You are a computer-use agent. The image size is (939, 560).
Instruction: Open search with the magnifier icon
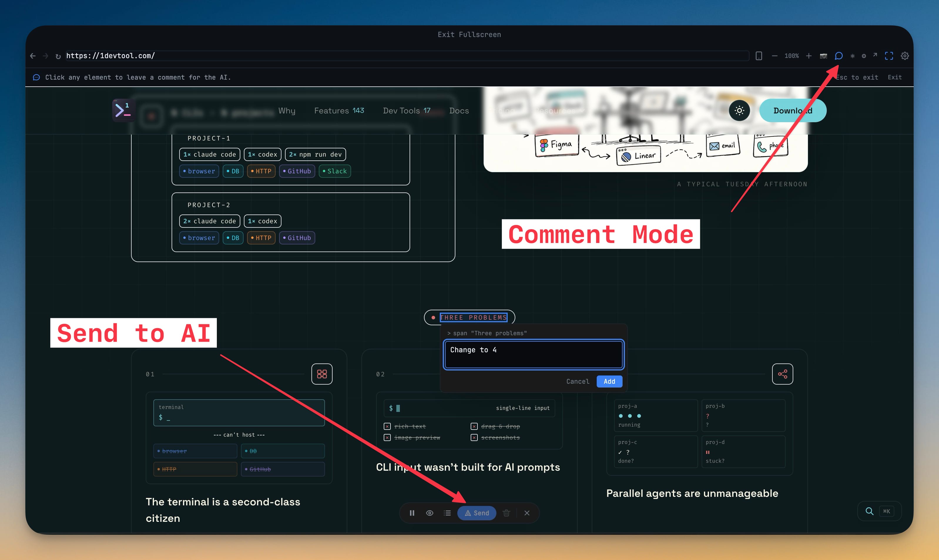869,511
